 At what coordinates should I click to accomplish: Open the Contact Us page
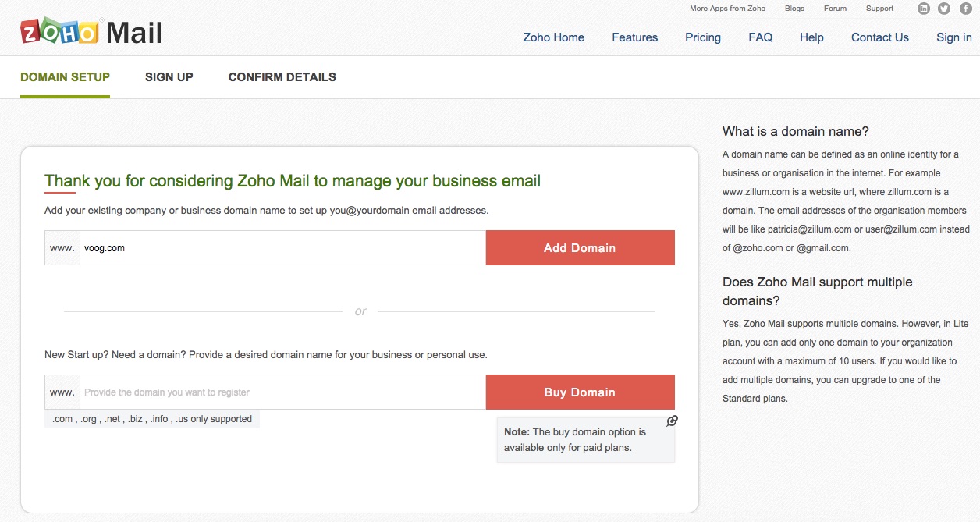tap(879, 37)
